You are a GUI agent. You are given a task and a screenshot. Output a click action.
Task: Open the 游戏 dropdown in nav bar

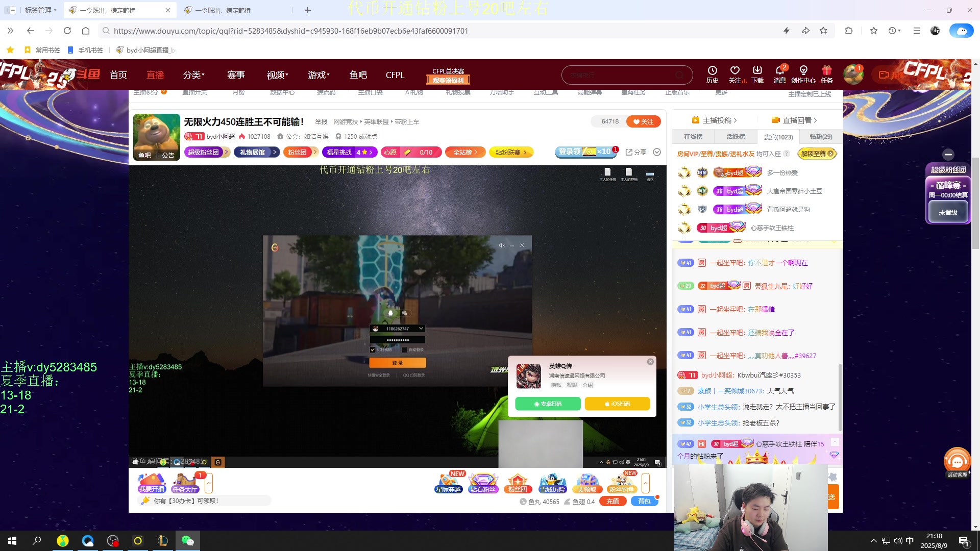coord(318,75)
